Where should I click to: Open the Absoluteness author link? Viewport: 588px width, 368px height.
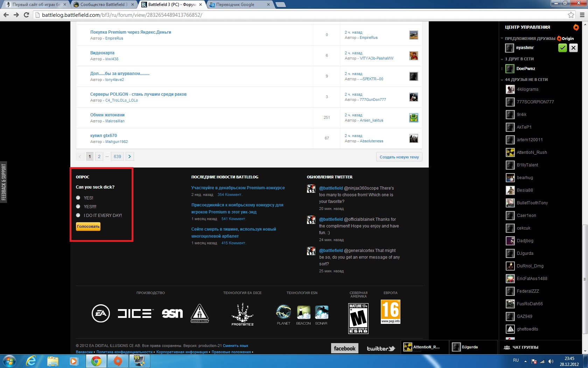pyautogui.click(x=371, y=141)
